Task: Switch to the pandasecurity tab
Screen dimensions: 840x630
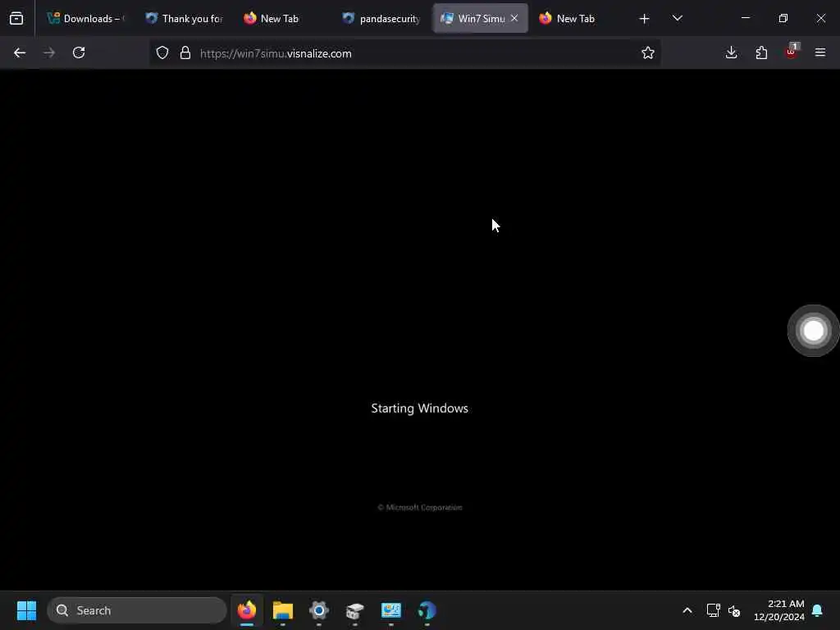Action: (381, 18)
